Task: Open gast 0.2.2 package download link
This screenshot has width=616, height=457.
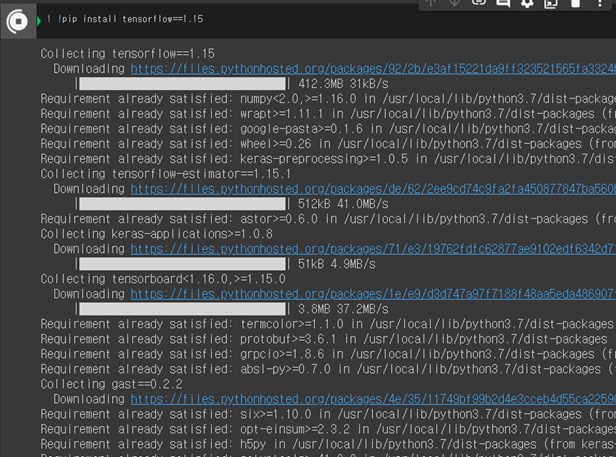Action: pos(373,399)
